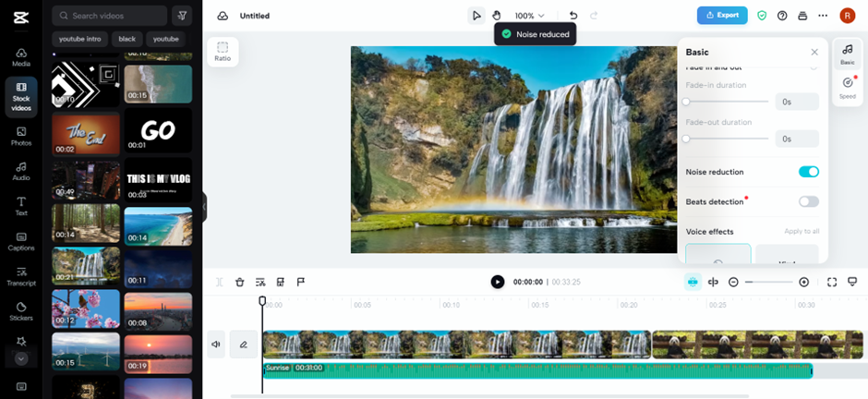
Task: Click the split-at-playhead alignment icon
Action: [713, 283]
